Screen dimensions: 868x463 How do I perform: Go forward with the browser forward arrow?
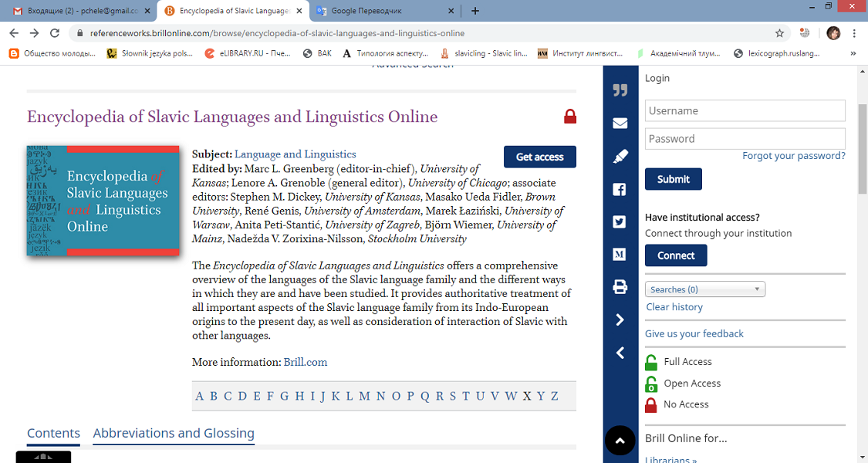[34, 33]
